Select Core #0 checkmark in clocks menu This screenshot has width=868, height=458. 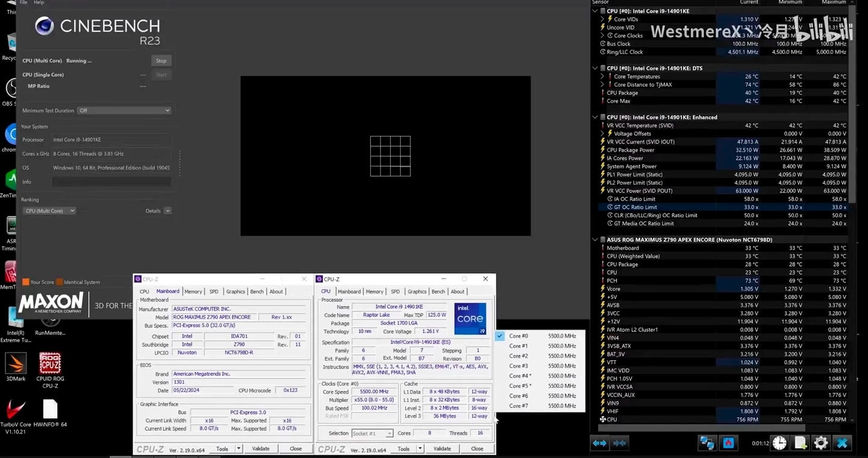pyautogui.click(x=500, y=336)
